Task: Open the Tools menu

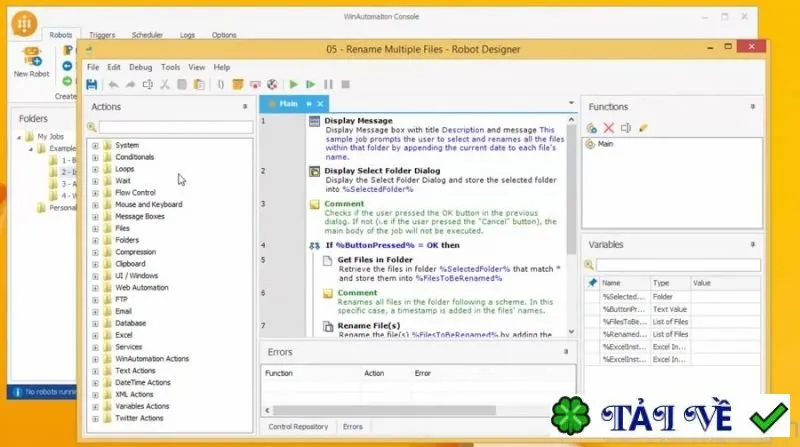Action: 170,67
